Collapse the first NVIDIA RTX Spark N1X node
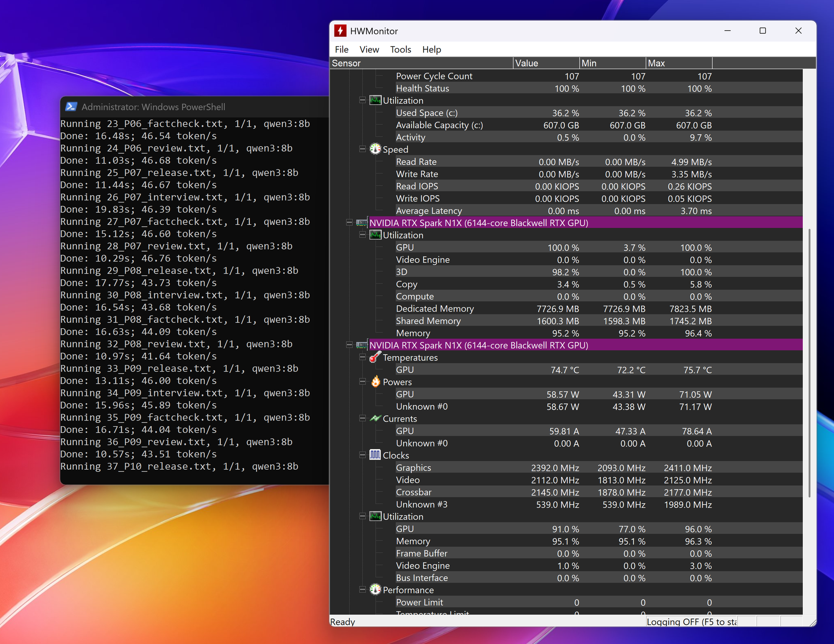 tap(349, 223)
